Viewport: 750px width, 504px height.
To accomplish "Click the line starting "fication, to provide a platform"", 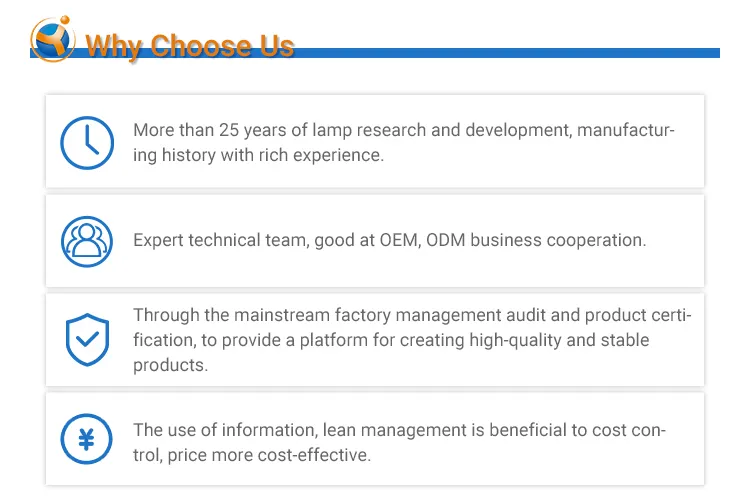I will pyautogui.click(x=391, y=340).
